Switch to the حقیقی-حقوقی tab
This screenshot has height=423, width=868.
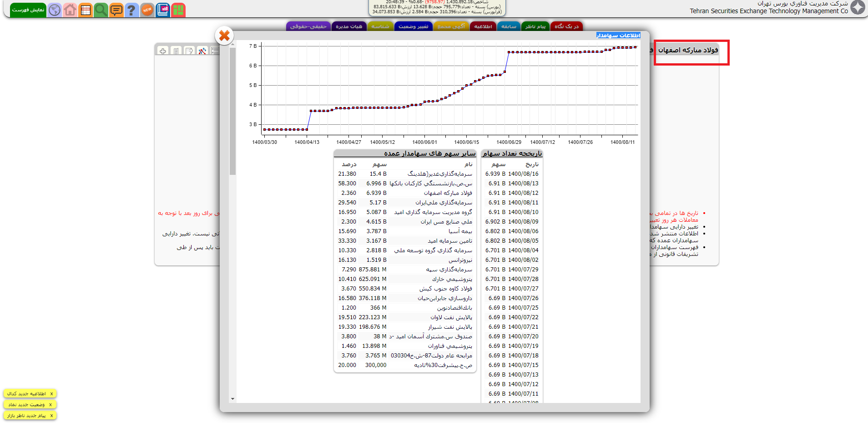point(308,26)
